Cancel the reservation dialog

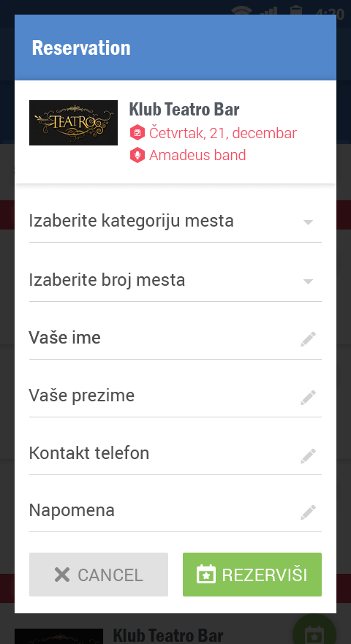pos(99,575)
